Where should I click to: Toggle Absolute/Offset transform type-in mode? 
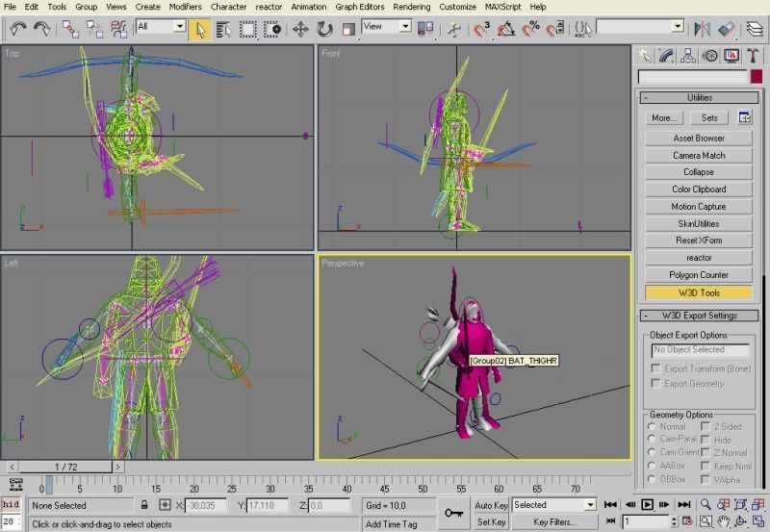[x=165, y=504]
